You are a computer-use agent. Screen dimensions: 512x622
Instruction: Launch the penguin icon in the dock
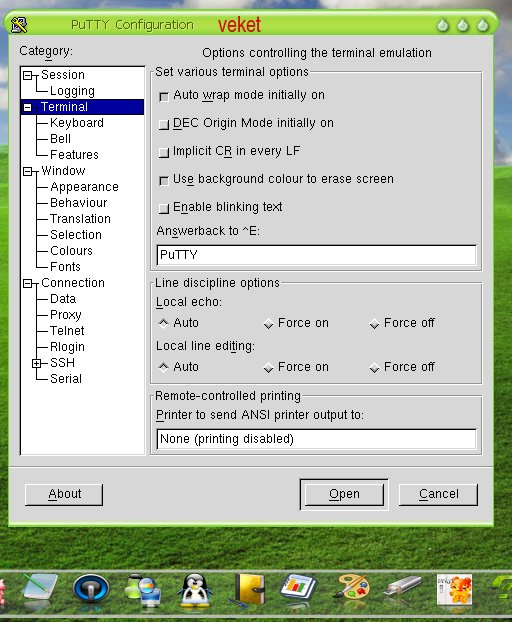click(x=194, y=591)
